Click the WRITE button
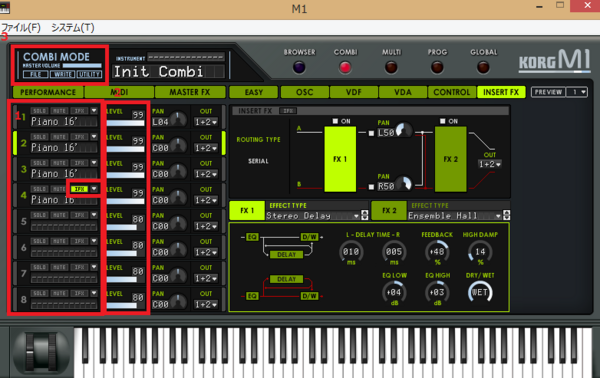 [x=62, y=74]
